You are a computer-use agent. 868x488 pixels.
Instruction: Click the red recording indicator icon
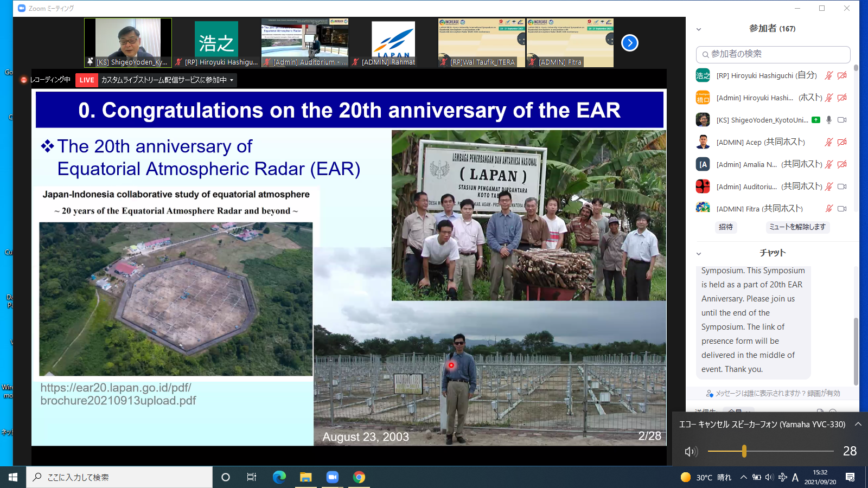(x=24, y=80)
